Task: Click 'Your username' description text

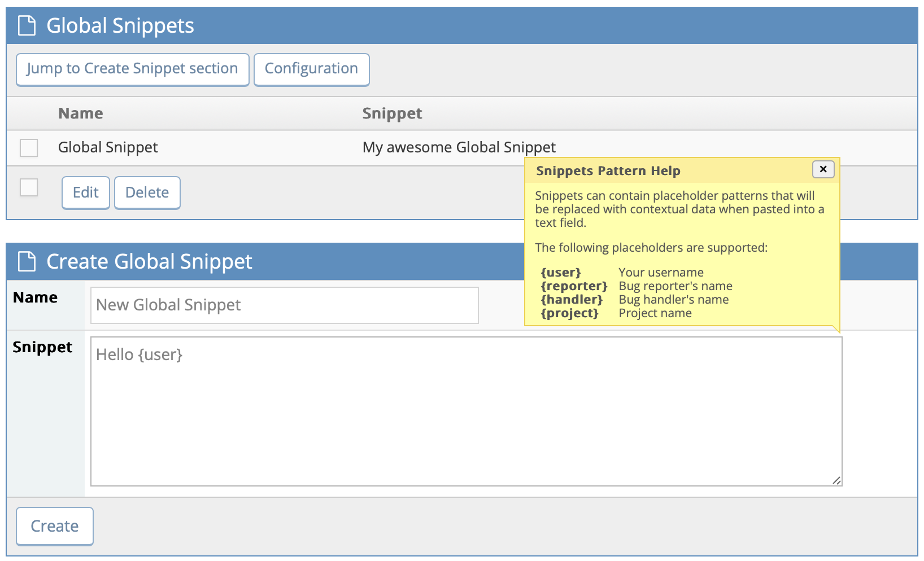Action: coord(661,273)
